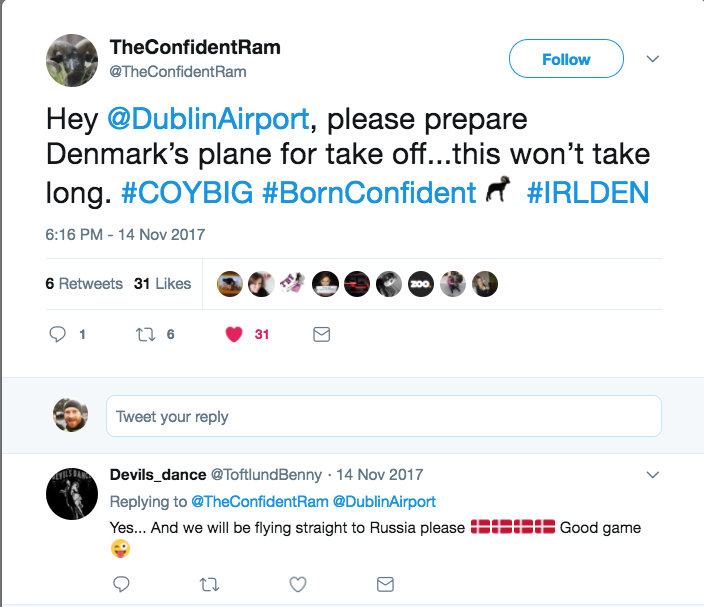This screenshot has height=607, width=704.
Task: Follow TheConfidentRam
Action: tap(566, 59)
